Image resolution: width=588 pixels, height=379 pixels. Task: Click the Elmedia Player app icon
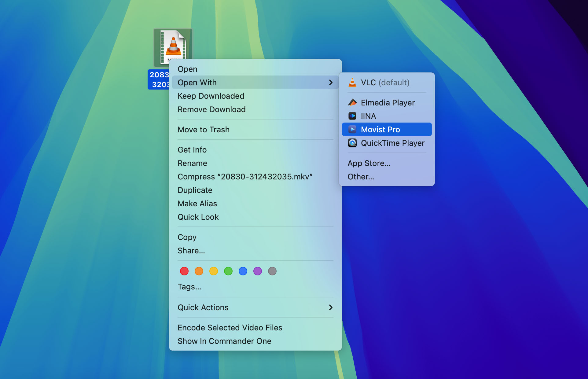click(352, 103)
